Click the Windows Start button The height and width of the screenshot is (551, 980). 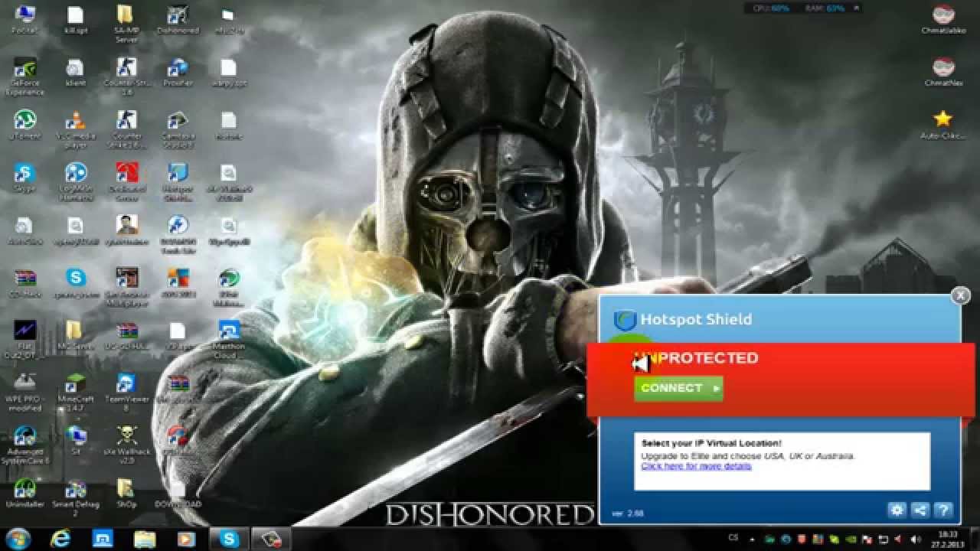tap(18, 538)
